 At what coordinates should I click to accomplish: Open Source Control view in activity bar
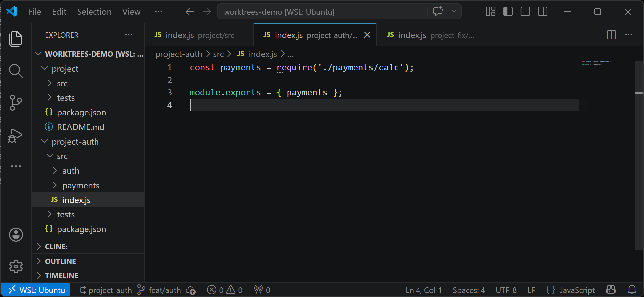click(x=16, y=103)
